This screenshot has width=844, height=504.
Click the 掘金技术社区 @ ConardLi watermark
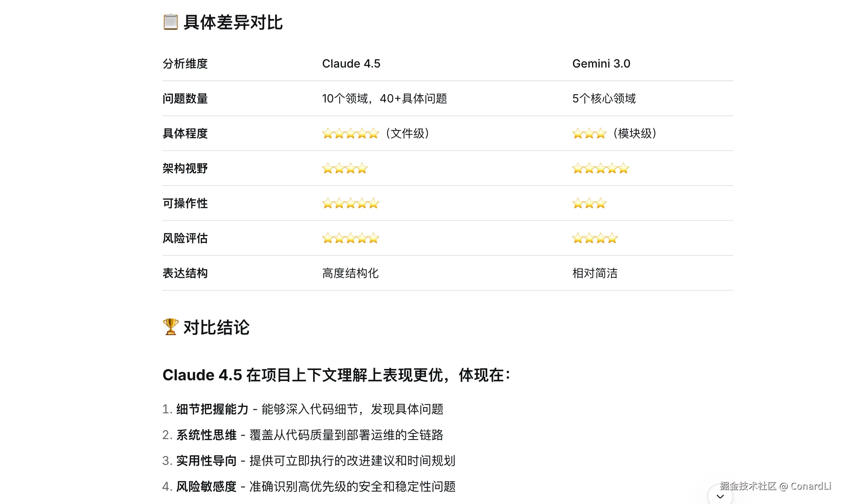(x=775, y=486)
